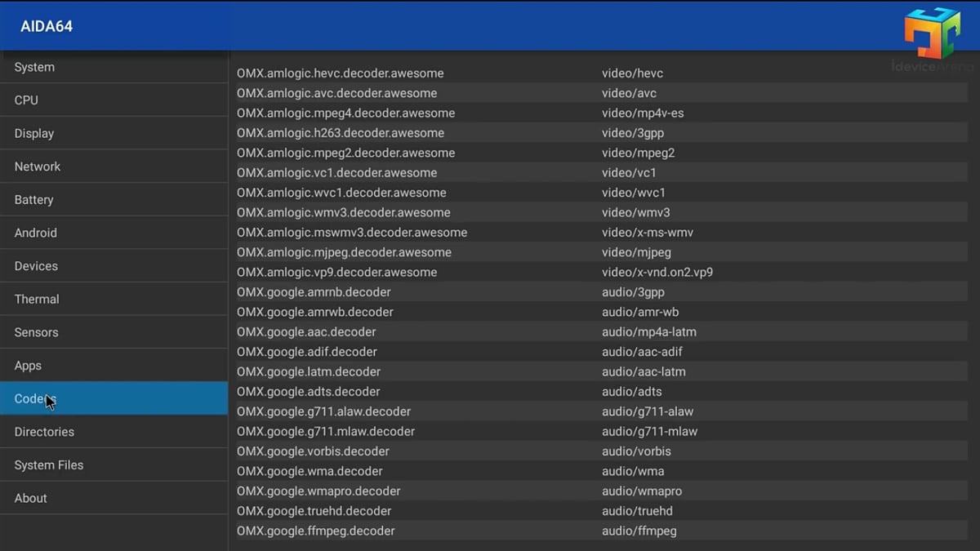980x551 pixels.
Task: Select OMX.google.wma.decoder entry
Action: (602, 471)
